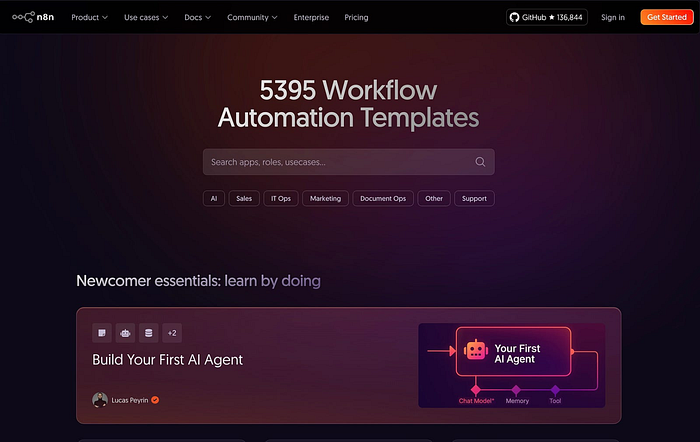Go to the Enterprise page
Screen dimensions: 700x442
pos(311,17)
